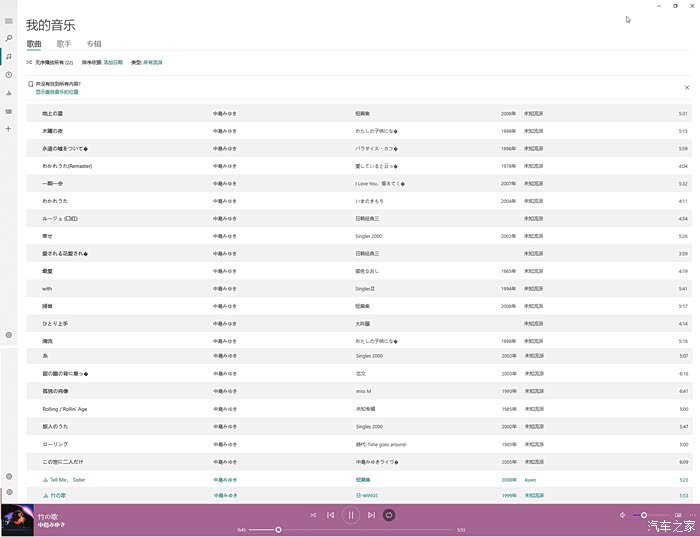This screenshot has height=537, width=700.
Task: Click the plus icon to create playlist
Action: click(9, 128)
